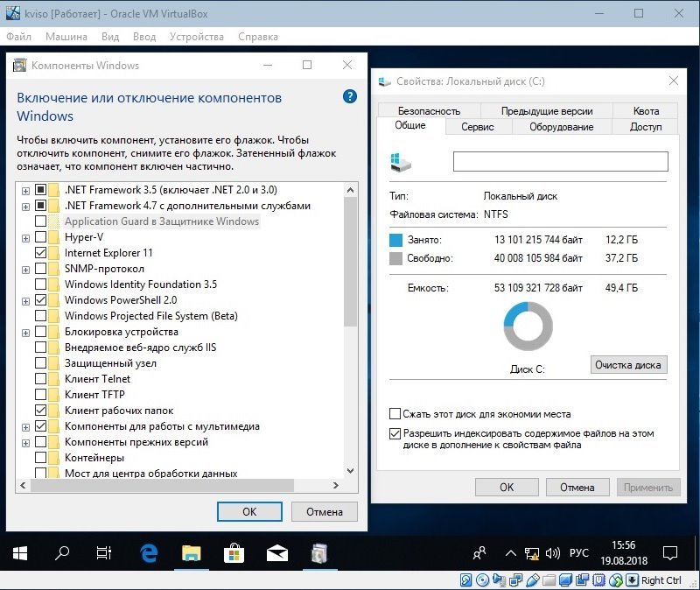This screenshot has width=700, height=590.
Task: Switch to the Сервис tab
Action: tap(478, 127)
